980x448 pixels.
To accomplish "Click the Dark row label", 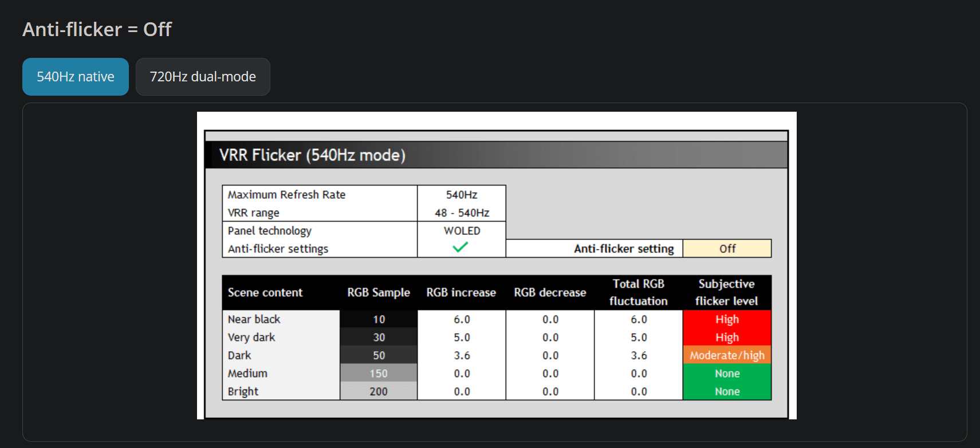I will click(x=239, y=355).
